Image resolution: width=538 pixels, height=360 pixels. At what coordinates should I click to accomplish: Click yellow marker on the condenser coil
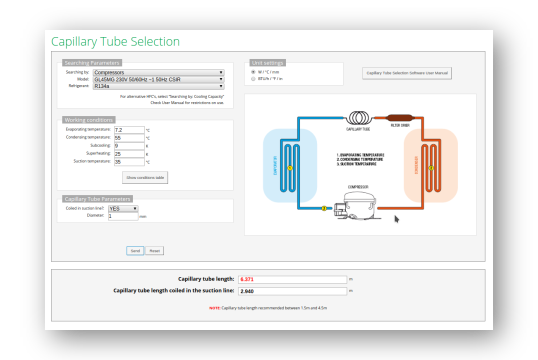pos(431,168)
